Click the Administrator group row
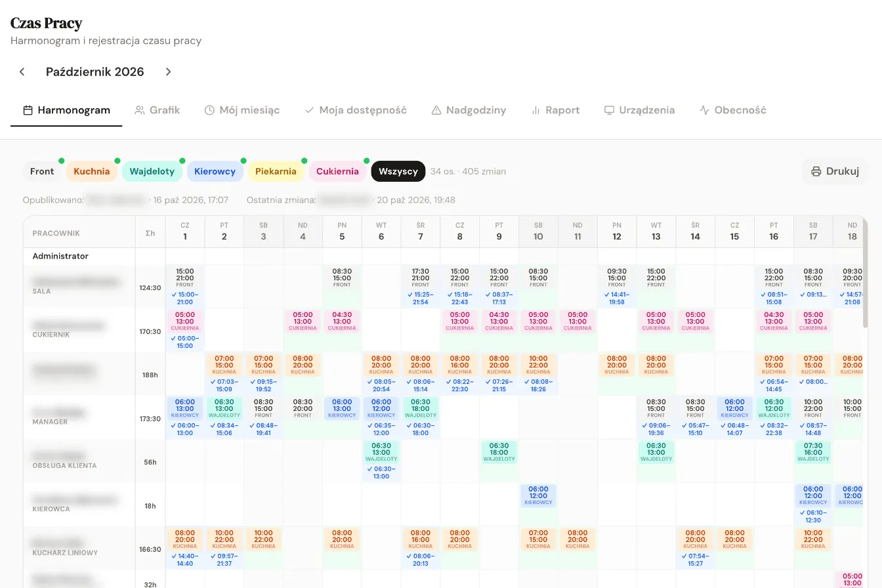This screenshot has height=588, width=882. tap(60, 256)
